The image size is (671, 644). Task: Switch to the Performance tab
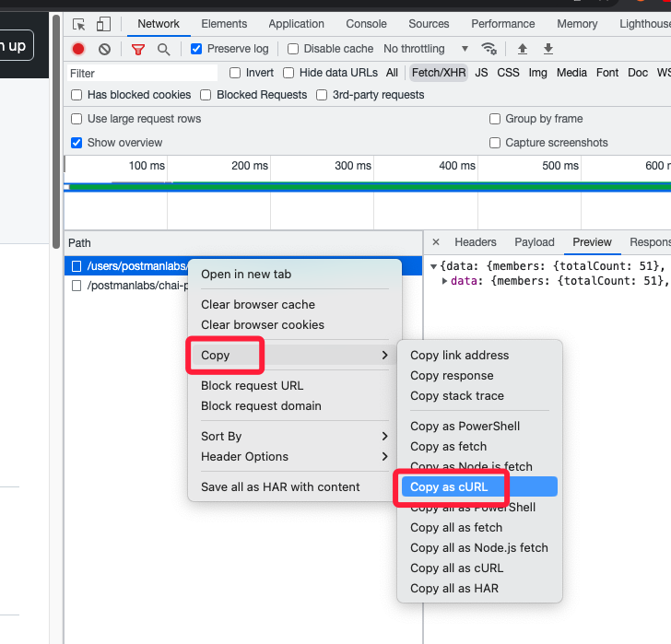pyautogui.click(x=503, y=24)
